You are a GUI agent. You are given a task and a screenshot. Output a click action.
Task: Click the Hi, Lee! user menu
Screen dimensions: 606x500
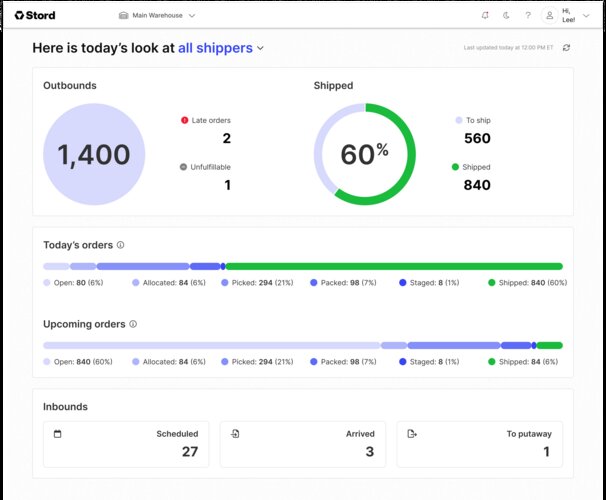click(568, 16)
